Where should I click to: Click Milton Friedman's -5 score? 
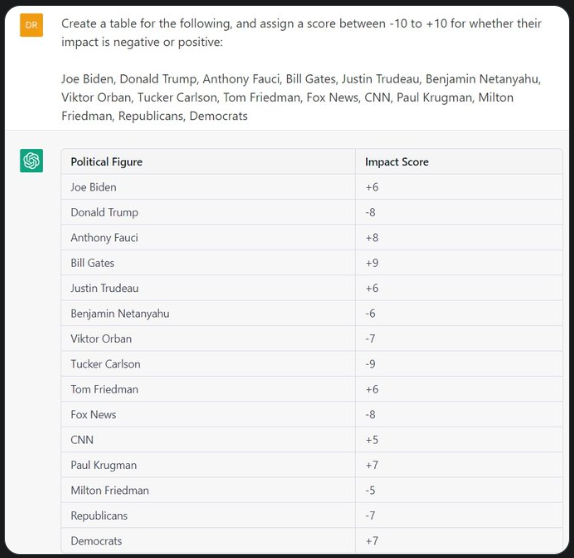(x=370, y=490)
